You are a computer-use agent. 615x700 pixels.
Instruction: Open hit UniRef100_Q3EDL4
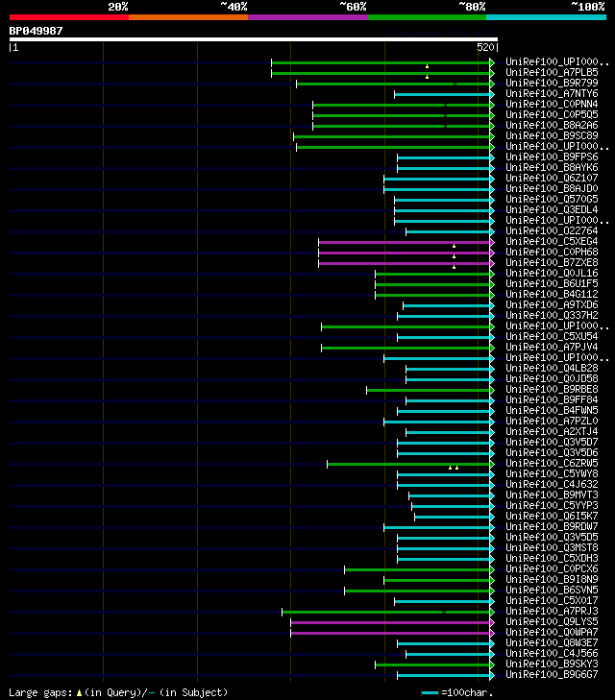point(552,210)
